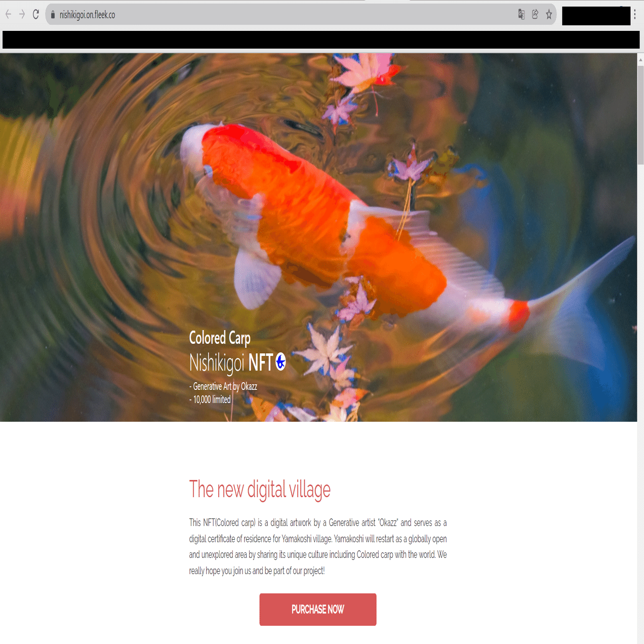This screenshot has width=644, height=644.
Task: Select the 'Colored Carp' title text
Action: [x=220, y=338]
